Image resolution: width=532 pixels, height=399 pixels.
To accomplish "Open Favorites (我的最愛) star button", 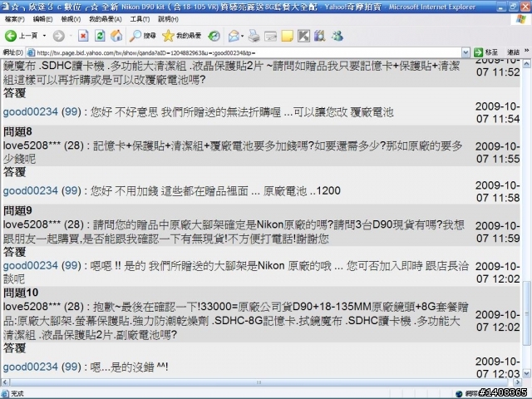I will click(x=181, y=36).
